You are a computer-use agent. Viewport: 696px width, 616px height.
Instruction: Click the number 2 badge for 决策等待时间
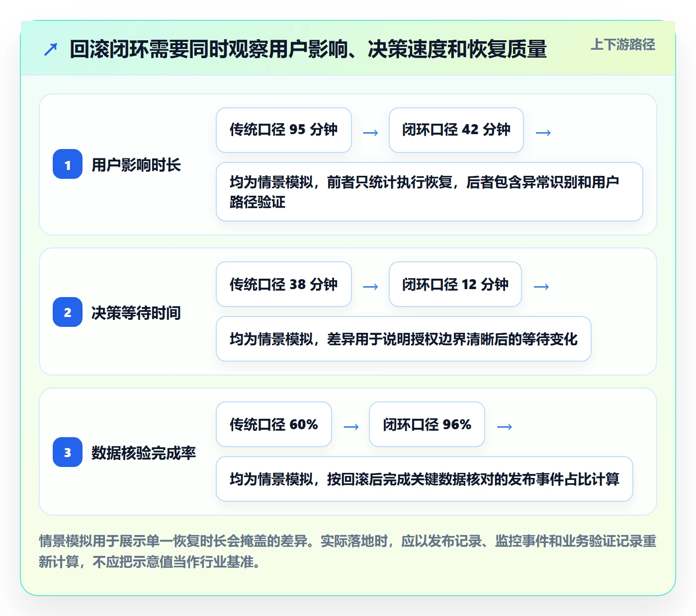pyautogui.click(x=68, y=312)
